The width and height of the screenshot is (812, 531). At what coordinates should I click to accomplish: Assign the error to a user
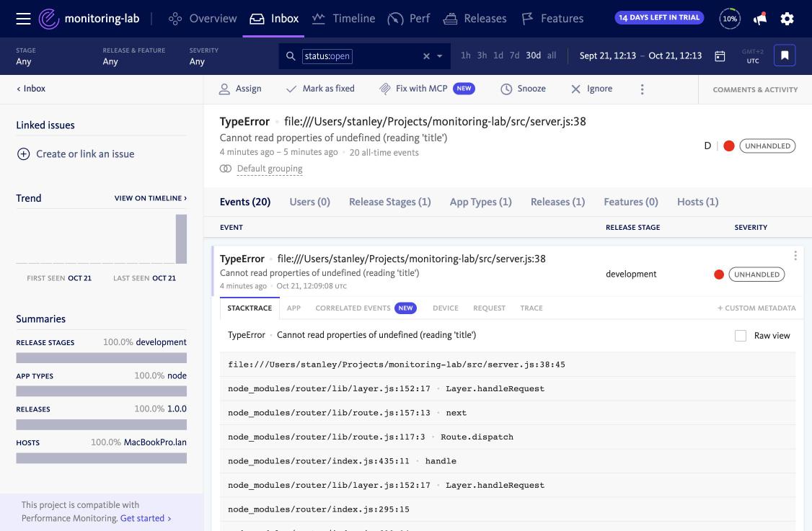(240, 89)
